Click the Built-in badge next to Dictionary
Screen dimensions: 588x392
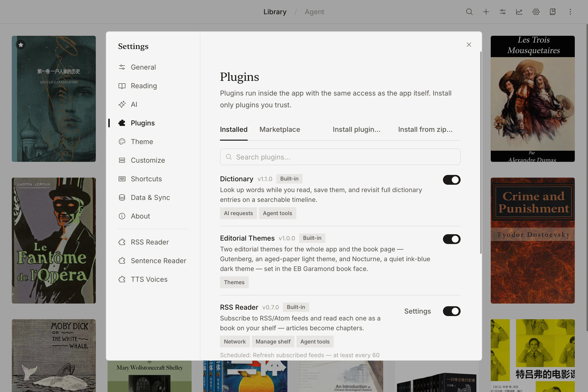point(289,179)
